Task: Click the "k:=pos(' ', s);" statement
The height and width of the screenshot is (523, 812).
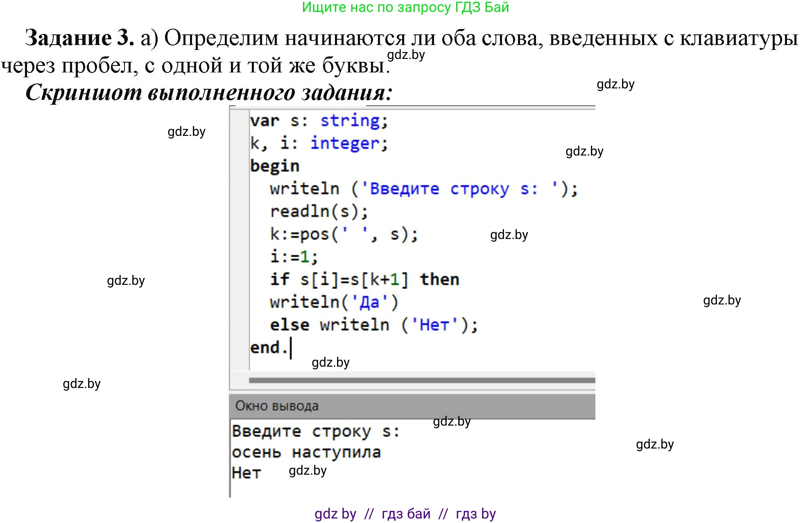Action: 344,234
